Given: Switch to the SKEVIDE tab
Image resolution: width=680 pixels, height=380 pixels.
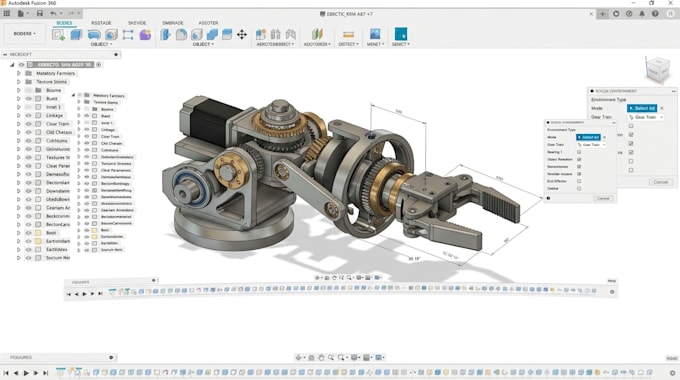Looking at the screenshot, I should coord(137,23).
